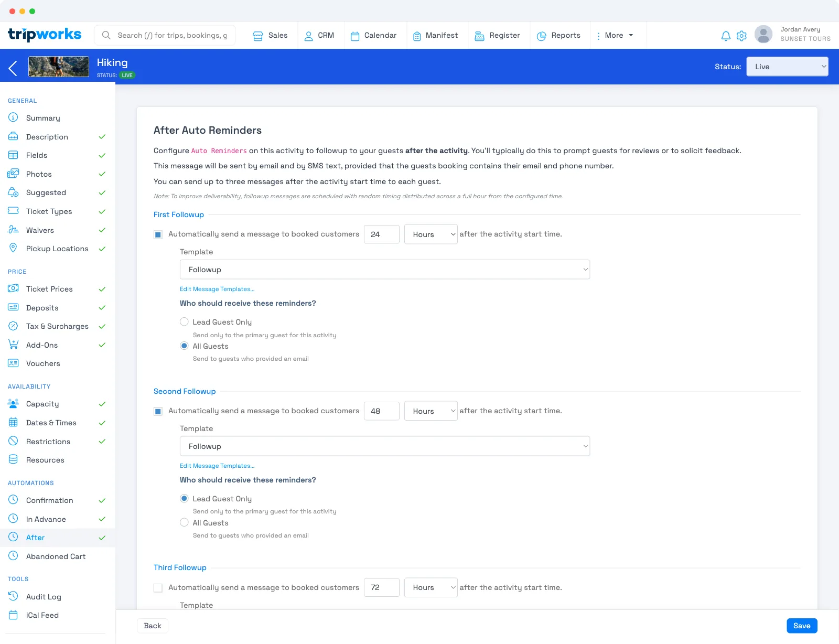Click the search magnifier icon
The height and width of the screenshot is (644, 839).
[x=106, y=35]
